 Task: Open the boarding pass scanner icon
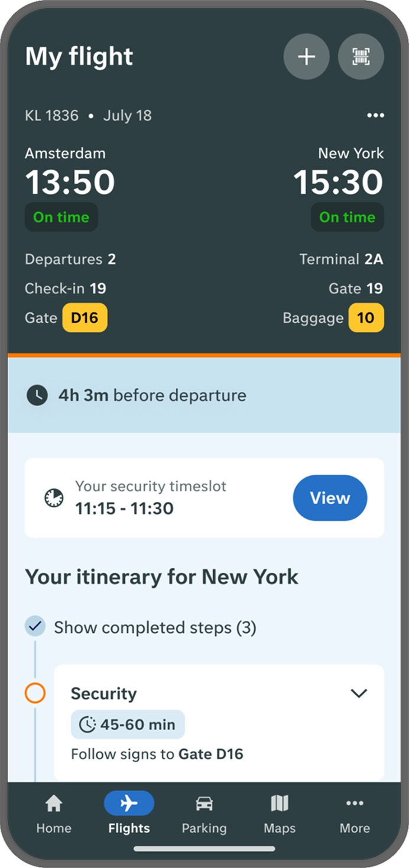(361, 57)
